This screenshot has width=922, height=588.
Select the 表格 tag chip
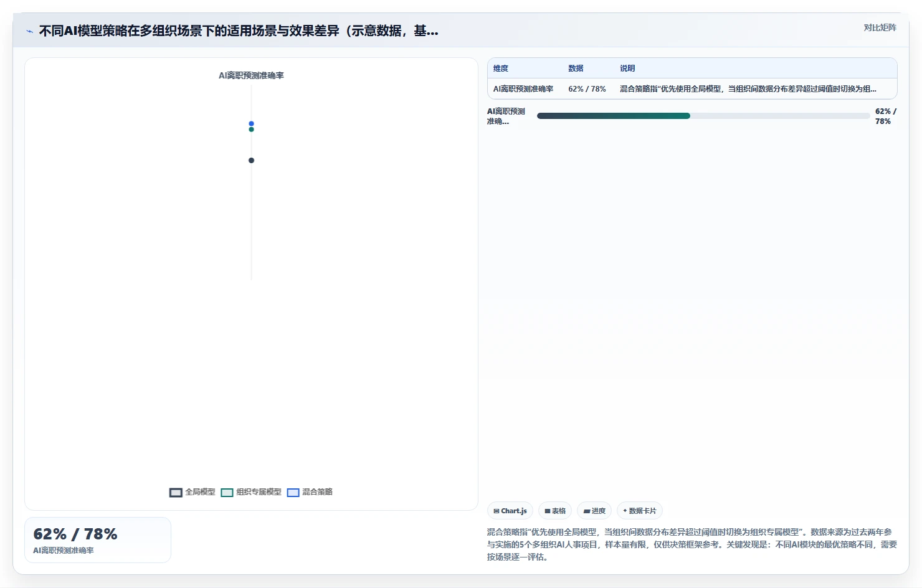pyautogui.click(x=555, y=511)
